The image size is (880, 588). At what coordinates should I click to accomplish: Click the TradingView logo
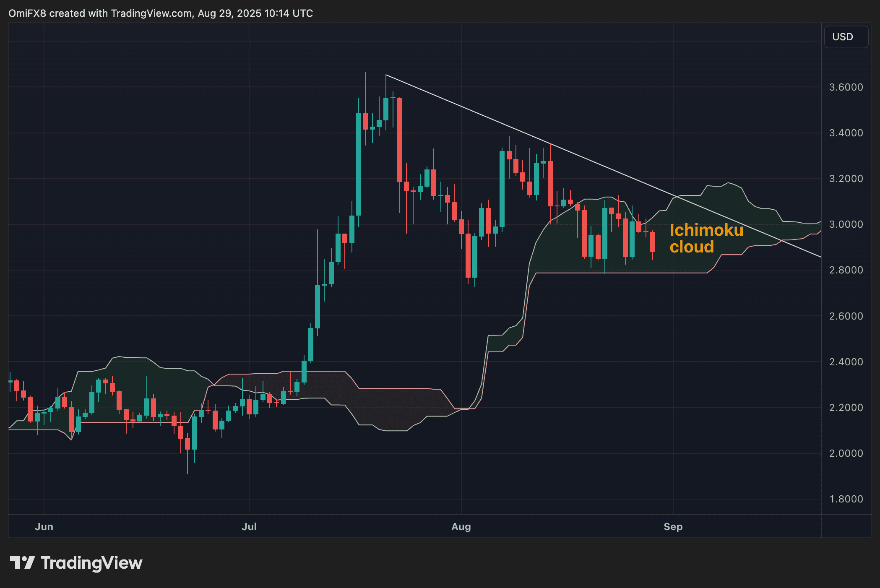76,563
